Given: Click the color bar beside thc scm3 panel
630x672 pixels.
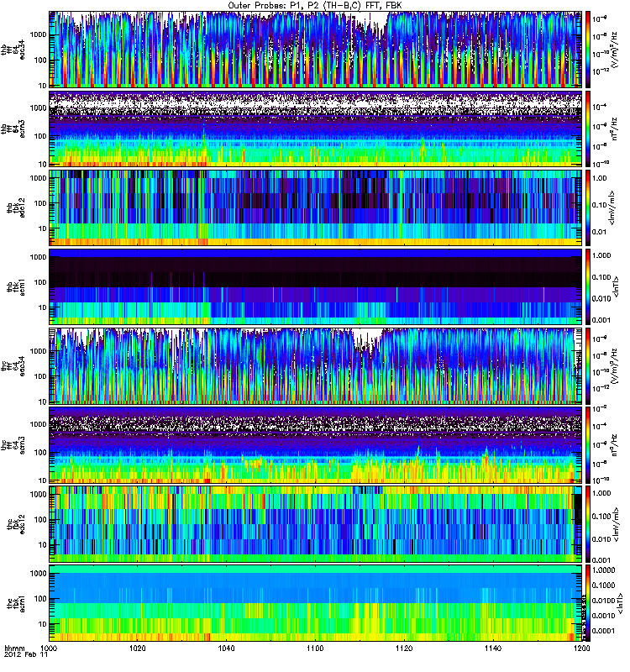Looking at the screenshot, I should coord(587,445).
